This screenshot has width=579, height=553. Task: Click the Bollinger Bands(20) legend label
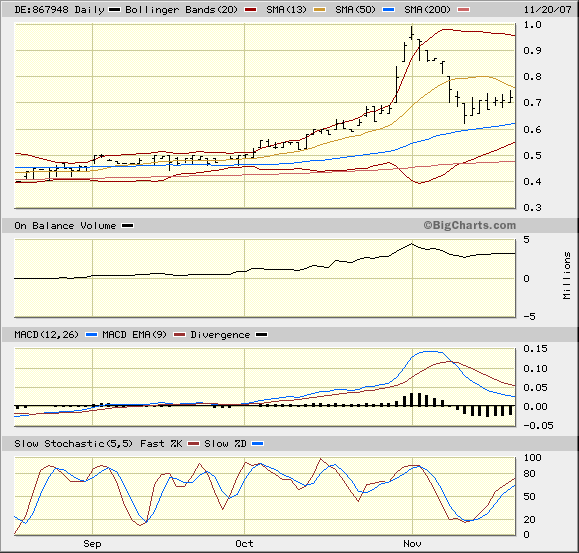pos(181,10)
